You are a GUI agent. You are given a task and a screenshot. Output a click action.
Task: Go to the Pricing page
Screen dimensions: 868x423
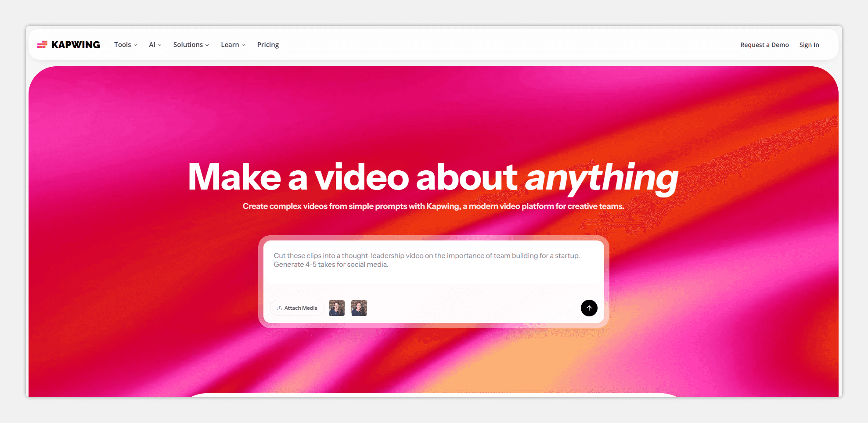[268, 45]
